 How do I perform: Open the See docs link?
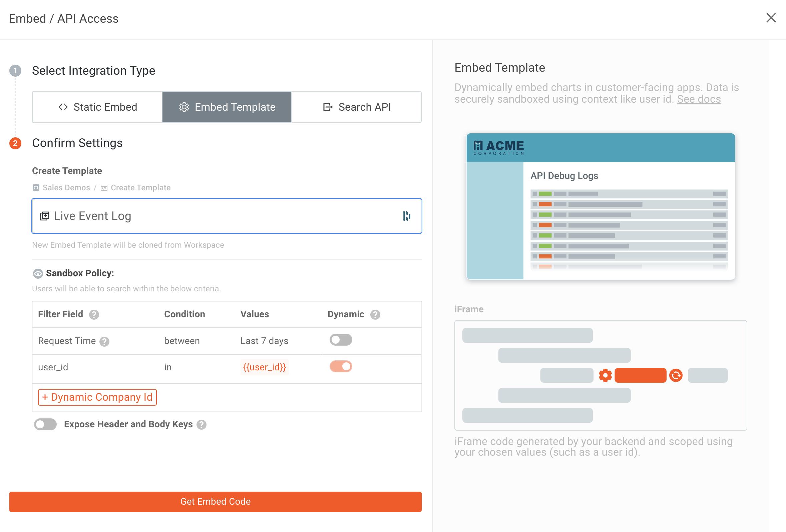(x=699, y=99)
